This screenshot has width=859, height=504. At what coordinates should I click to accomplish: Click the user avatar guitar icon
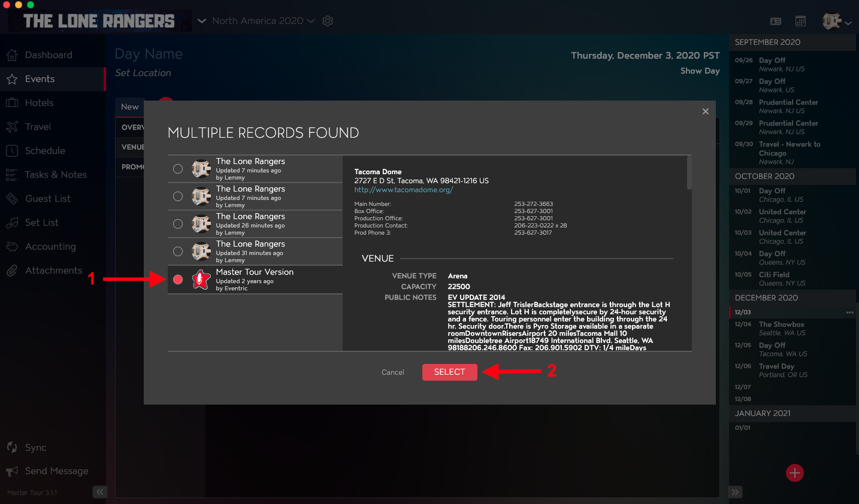click(x=832, y=21)
